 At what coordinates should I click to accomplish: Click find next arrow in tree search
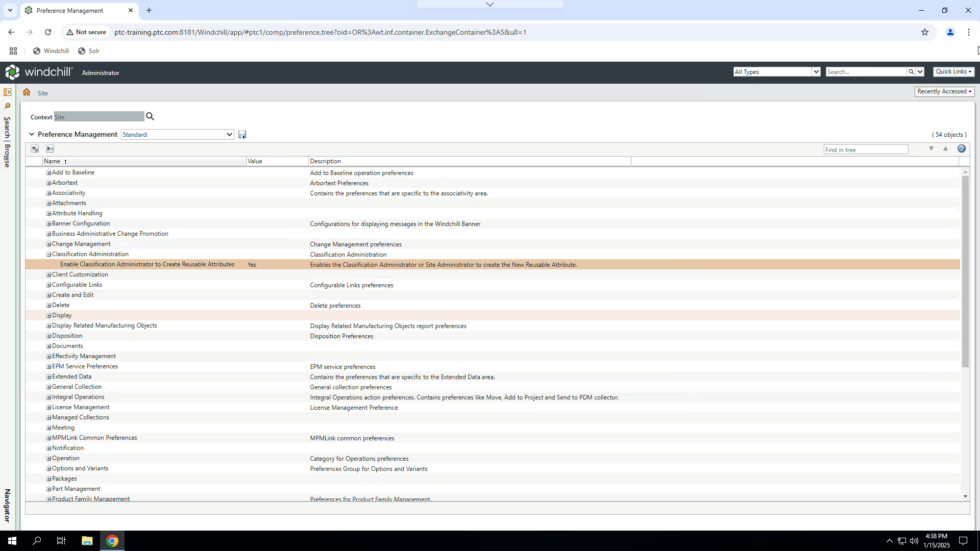932,149
